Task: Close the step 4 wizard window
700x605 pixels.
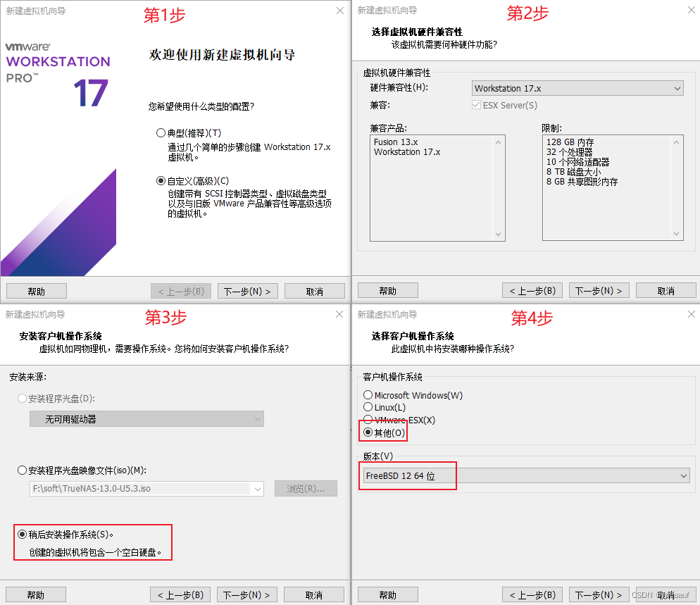Action: (692, 314)
